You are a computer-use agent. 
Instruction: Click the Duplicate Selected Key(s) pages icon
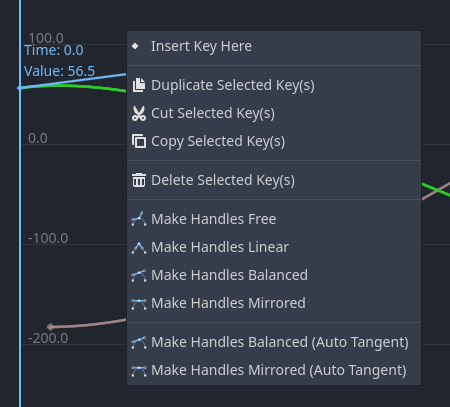139,85
